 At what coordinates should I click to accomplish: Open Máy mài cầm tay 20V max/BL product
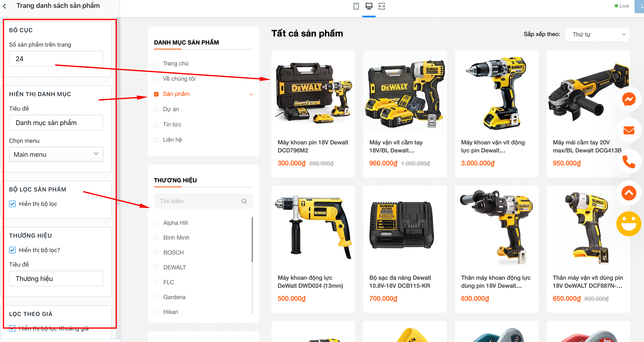[x=587, y=146]
